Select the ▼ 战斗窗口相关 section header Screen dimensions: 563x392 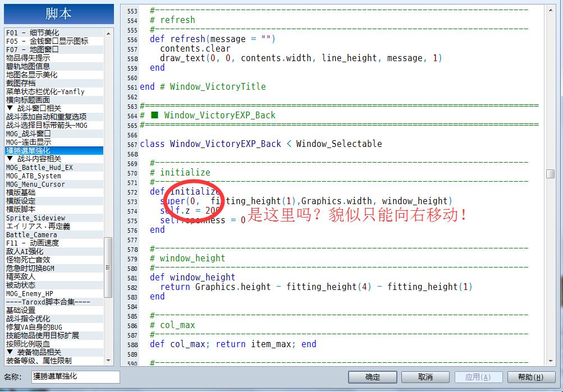[x=54, y=108]
